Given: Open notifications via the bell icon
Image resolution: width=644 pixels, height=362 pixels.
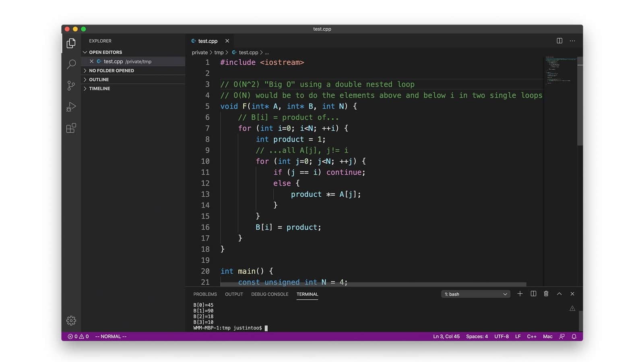Looking at the screenshot, I should pos(574,336).
